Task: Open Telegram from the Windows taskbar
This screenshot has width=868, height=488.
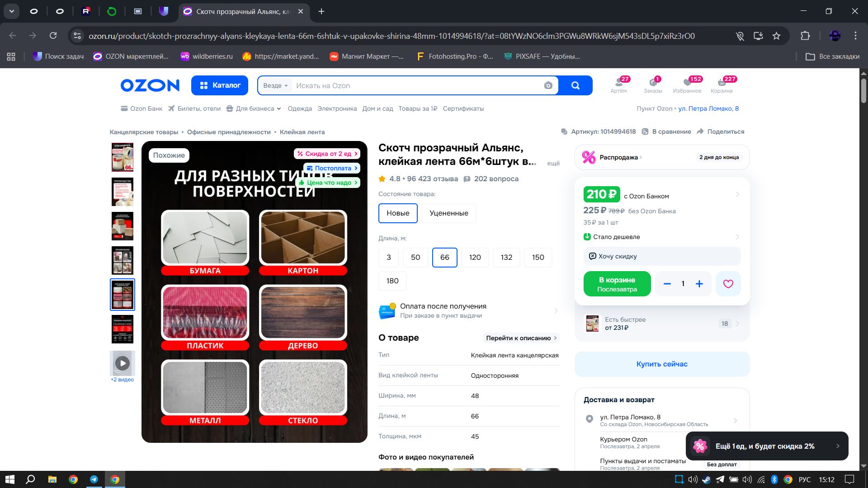Action: click(x=94, y=479)
